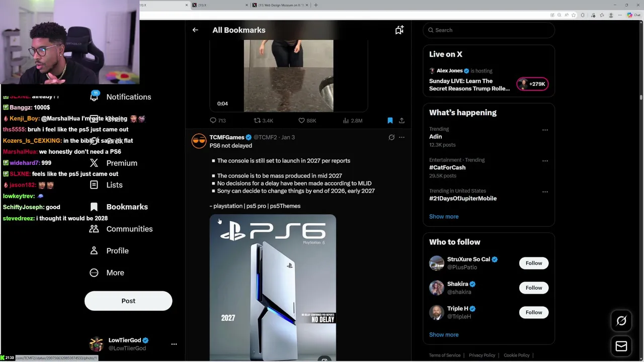The image size is (644, 362).
Task: View analytics showing 2.8M views
Action: click(352, 121)
